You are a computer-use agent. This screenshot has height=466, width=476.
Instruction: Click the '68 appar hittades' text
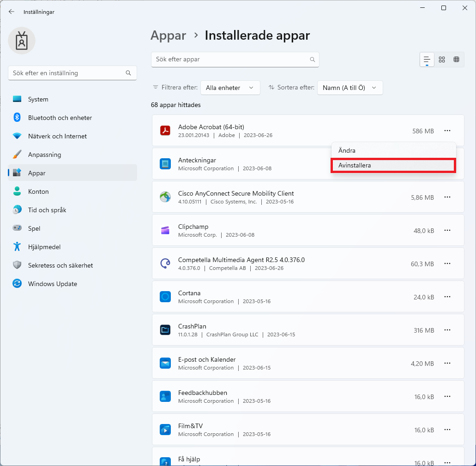(x=176, y=105)
